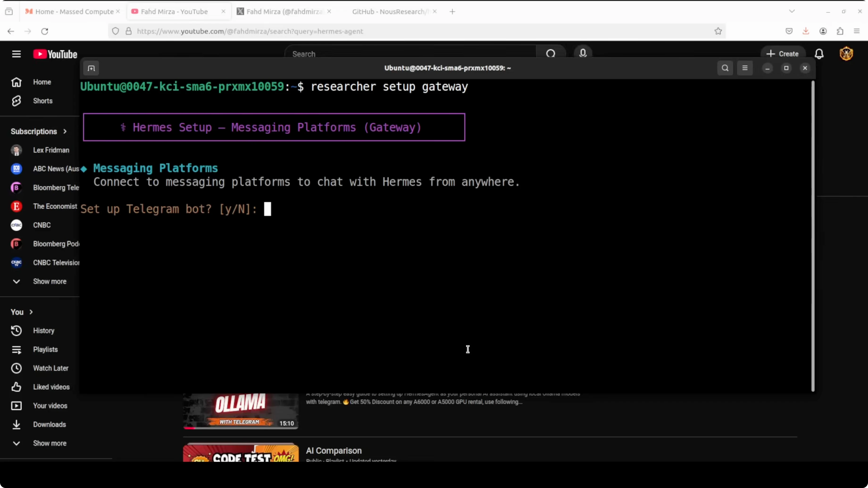The width and height of the screenshot is (868, 488).
Task: Click voice search microphone icon
Action: click(x=583, y=53)
